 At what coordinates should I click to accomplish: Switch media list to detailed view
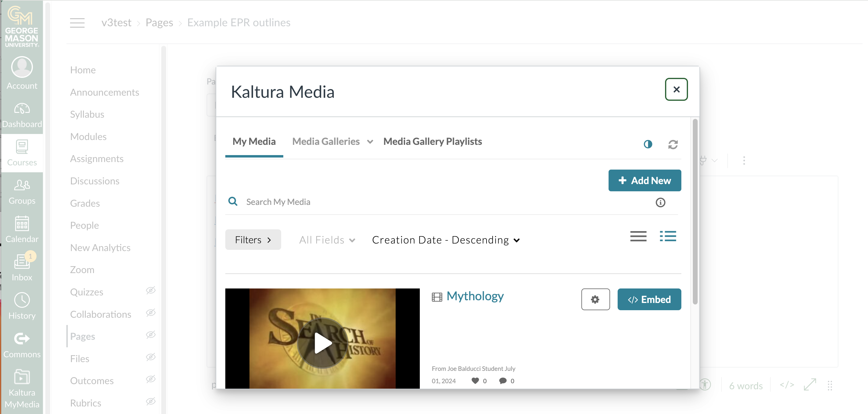pyautogui.click(x=667, y=236)
